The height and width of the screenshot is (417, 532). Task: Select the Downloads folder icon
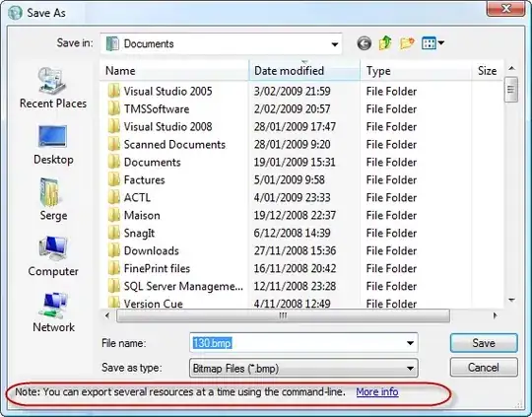tap(113, 250)
